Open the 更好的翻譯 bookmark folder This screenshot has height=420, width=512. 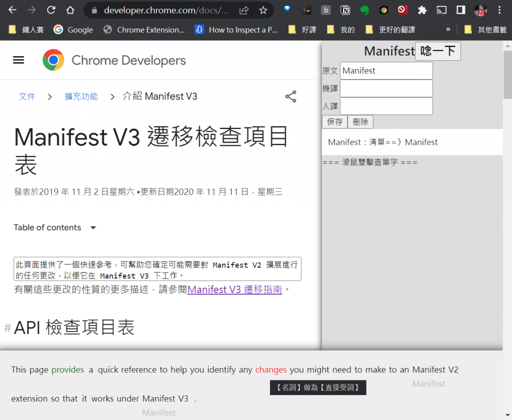coord(390,29)
